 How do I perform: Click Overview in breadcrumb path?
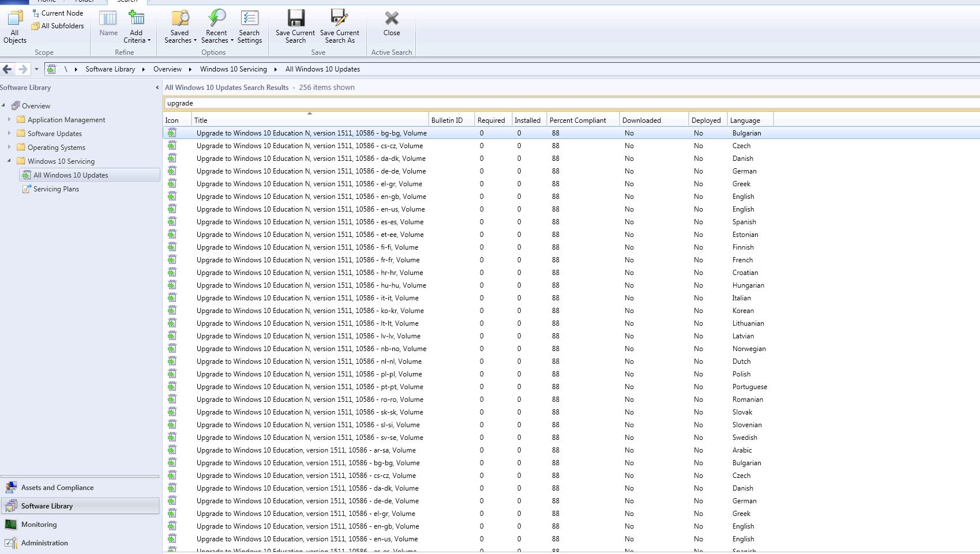tap(167, 69)
